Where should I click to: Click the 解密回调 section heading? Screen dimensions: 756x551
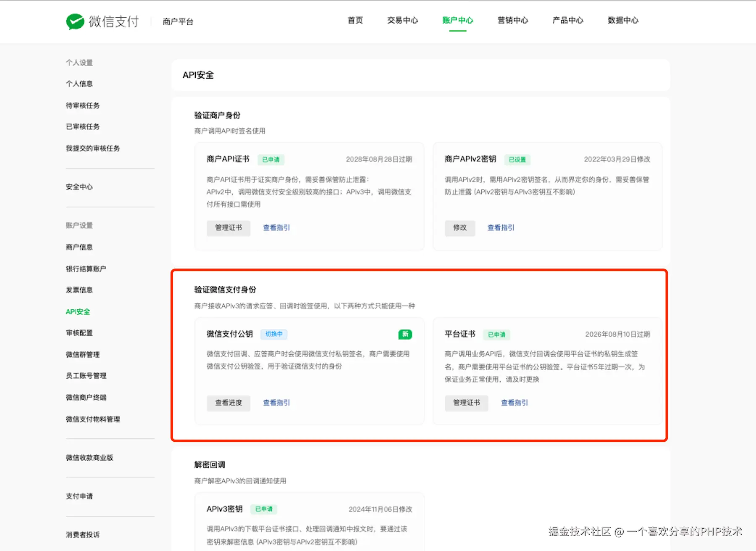tap(210, 465)
